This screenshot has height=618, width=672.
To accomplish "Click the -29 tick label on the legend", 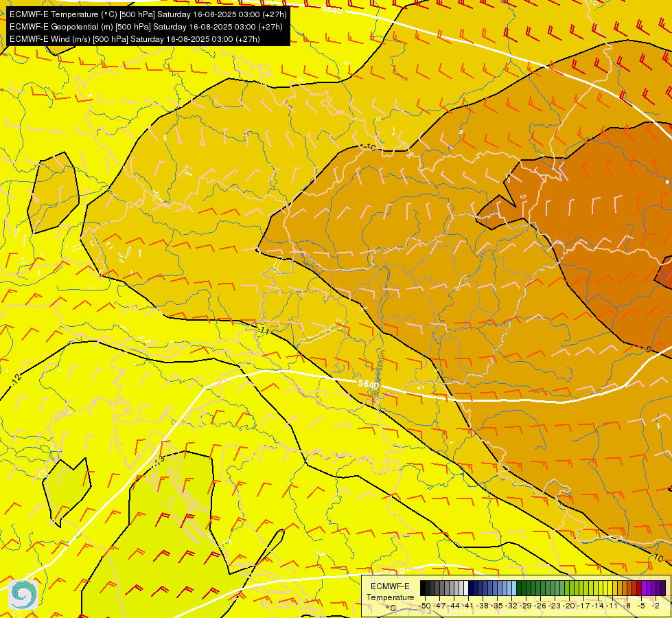I will click(526, 606).
